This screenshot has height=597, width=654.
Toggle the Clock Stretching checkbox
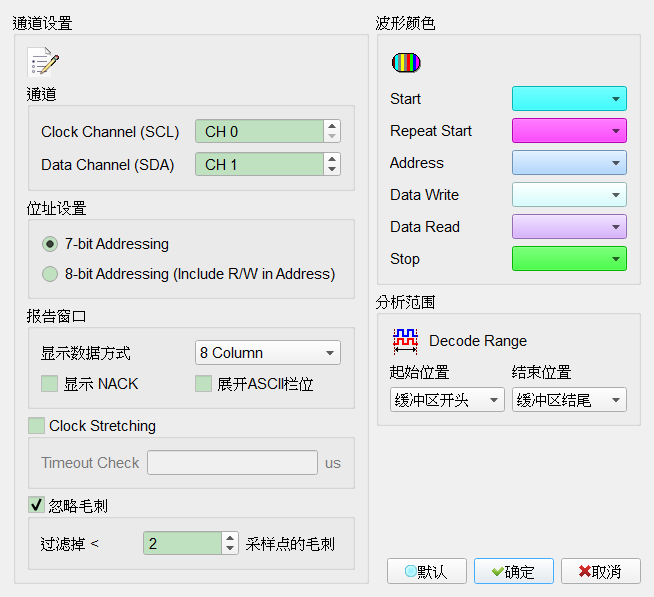pyautogui.click(x=36, y=426)
